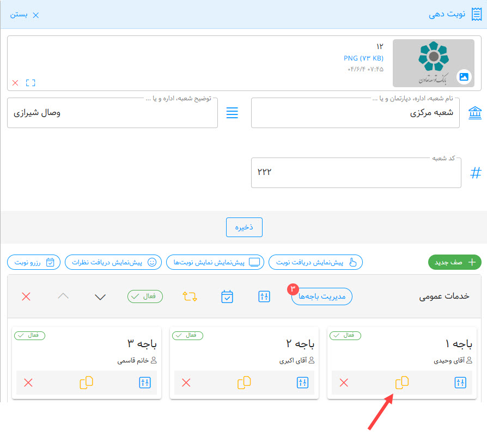Toggle the فعال status of خدمات عمومی queue

point(145,296)
